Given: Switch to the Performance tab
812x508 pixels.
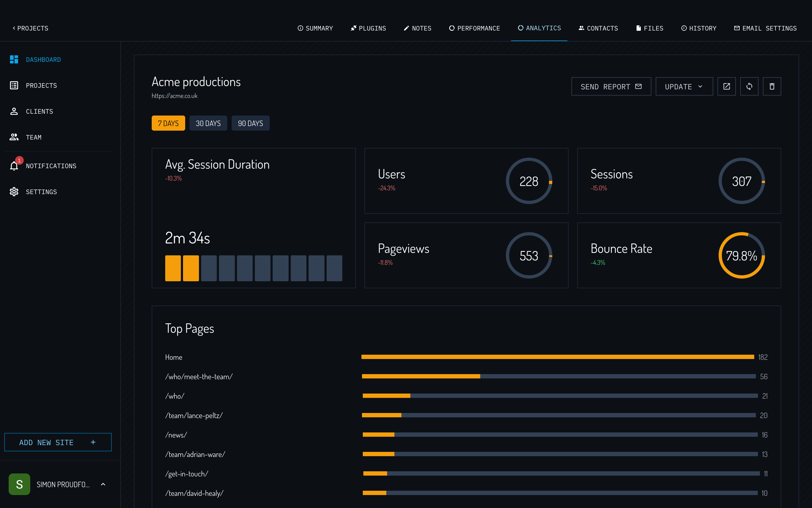Looking at the screenshot, I should pos(474,28).
